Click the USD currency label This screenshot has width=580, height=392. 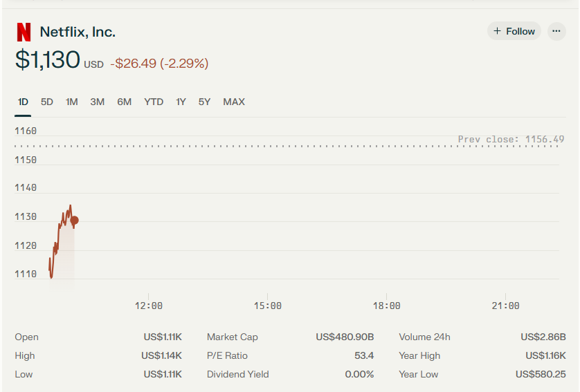[93, 65]
